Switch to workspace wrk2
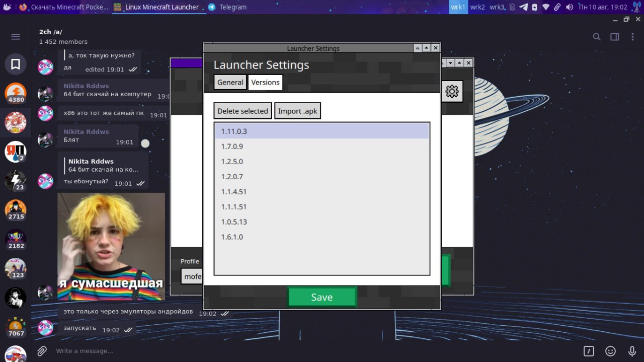This screenshot has height=362, width=644. tap(477, 7)
